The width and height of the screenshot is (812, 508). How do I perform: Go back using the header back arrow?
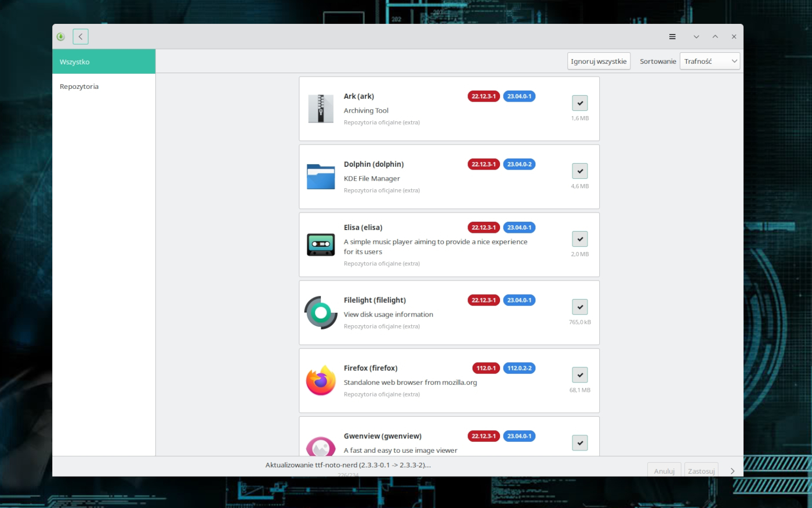pyautogui.click(x=81, y=37)
